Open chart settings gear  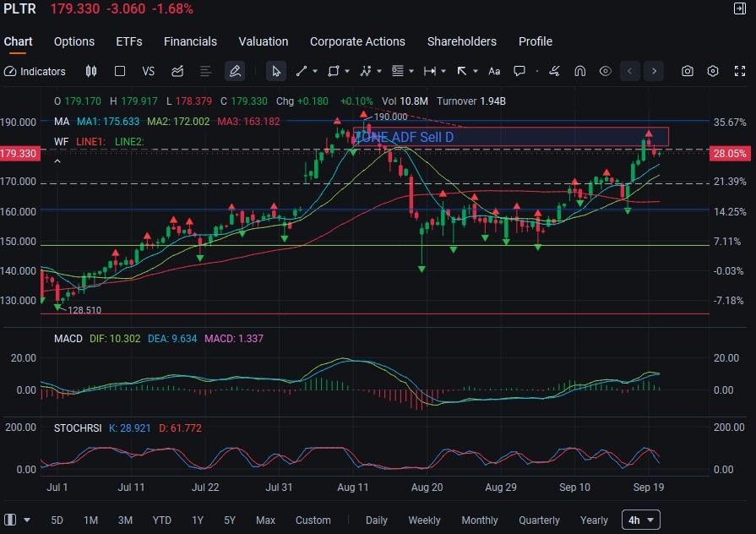(x=713, y=71)
